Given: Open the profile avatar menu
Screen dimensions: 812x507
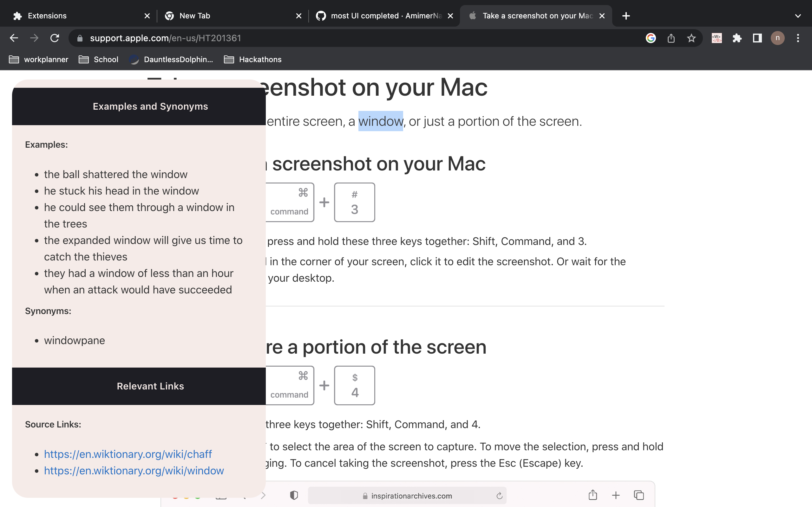Looking at the screenshot, I should tap(777, 38).
